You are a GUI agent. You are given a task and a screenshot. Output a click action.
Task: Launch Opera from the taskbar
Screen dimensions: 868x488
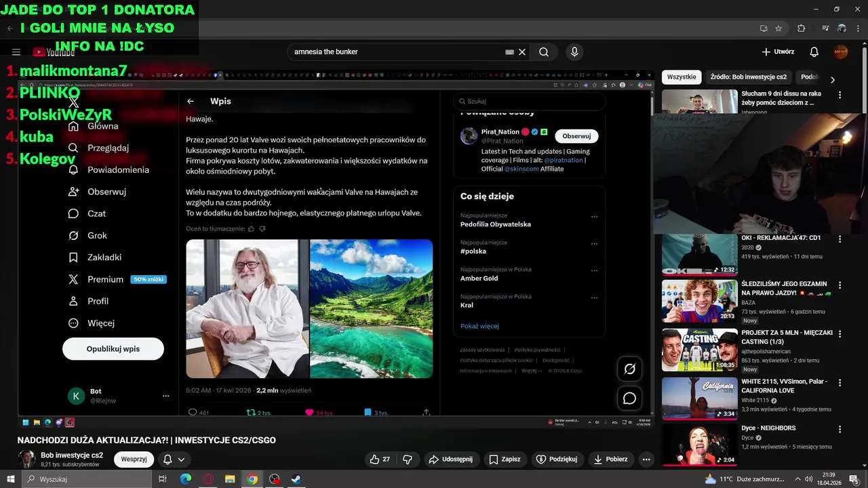208,479
